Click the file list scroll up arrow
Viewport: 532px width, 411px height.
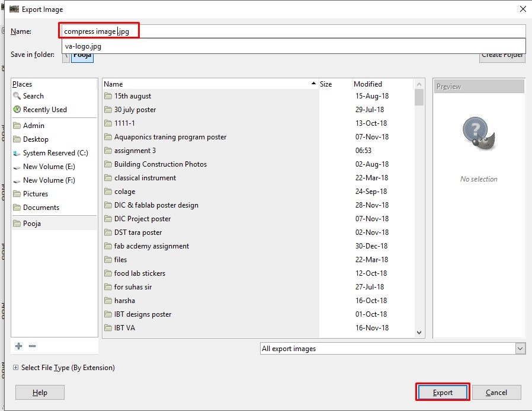419,84
